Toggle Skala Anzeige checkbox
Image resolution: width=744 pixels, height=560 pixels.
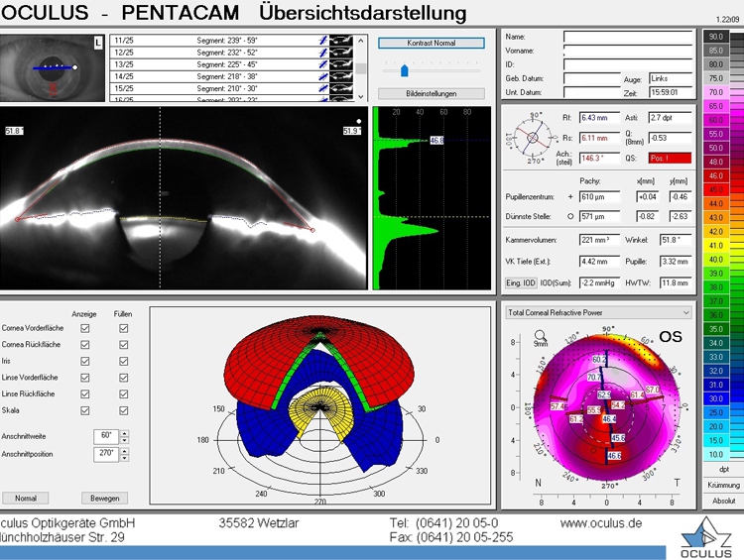point(85,410)
